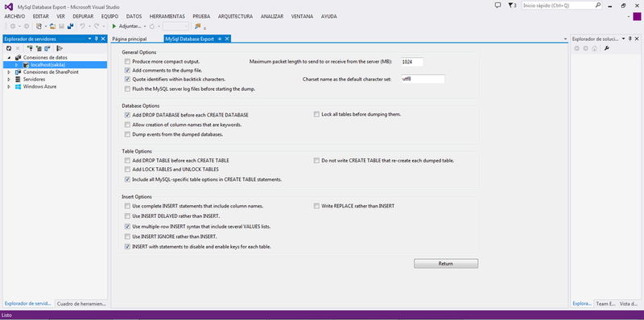The width and height of the screenshot is (644, 320).
Task: Check Add DROP TABLE before each CREATE TABLE
Action: coord(127,161)
